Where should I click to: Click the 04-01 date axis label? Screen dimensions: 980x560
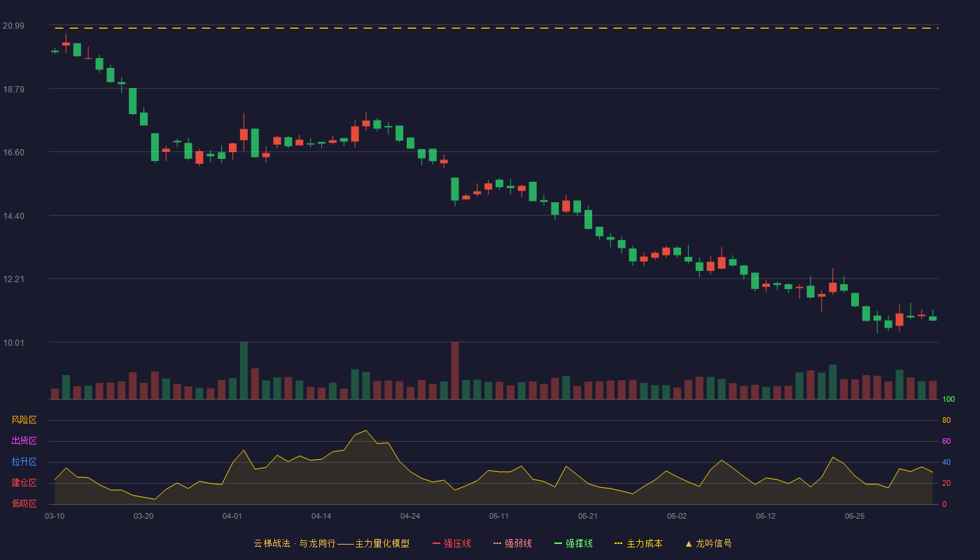point(232,516)
